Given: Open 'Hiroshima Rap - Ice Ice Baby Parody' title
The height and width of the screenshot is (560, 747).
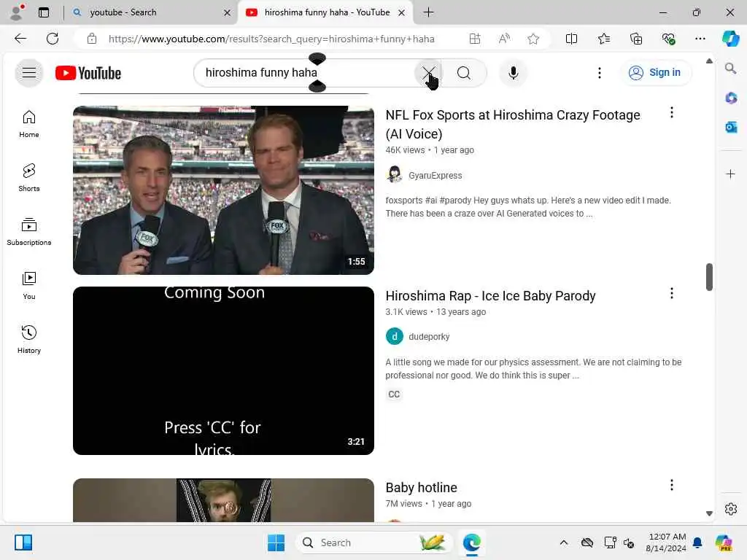Looking at the screenshot, I should pos(490,296).
